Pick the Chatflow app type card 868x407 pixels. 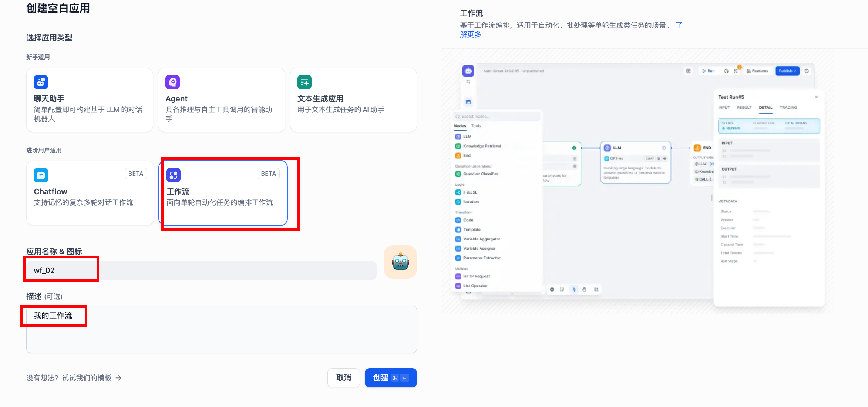90,193
